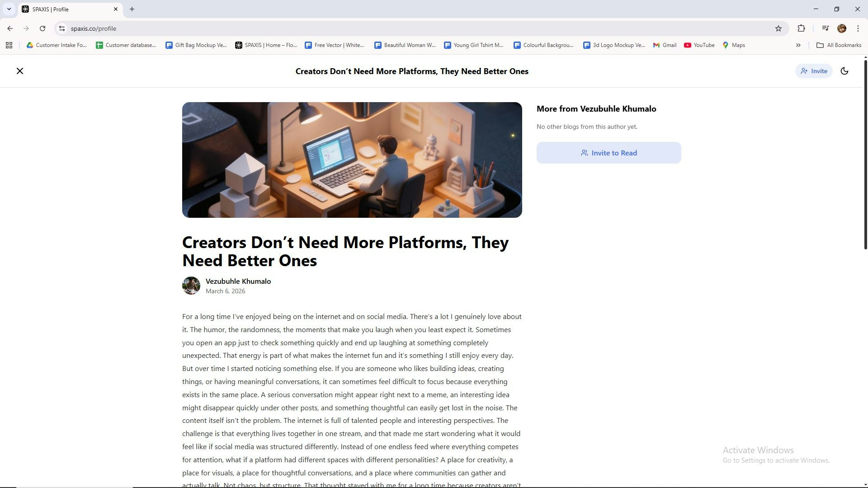Bookmark this page with the star icon
868x488 pixels.
[778, 28]
